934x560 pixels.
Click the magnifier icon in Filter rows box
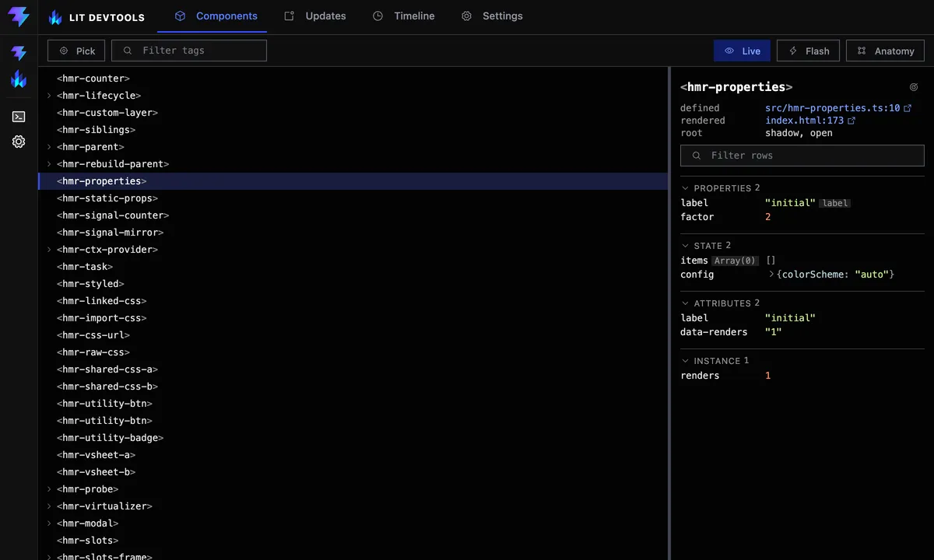[x=697, y=156]
